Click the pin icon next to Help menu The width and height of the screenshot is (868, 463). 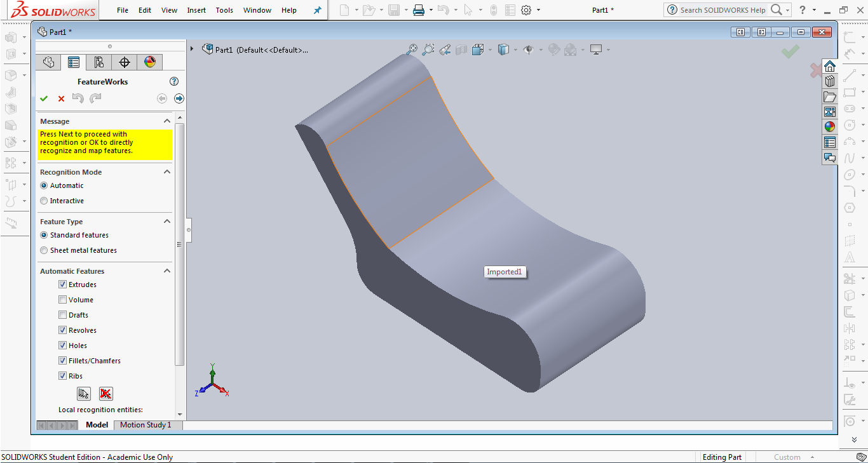(318, 10)
